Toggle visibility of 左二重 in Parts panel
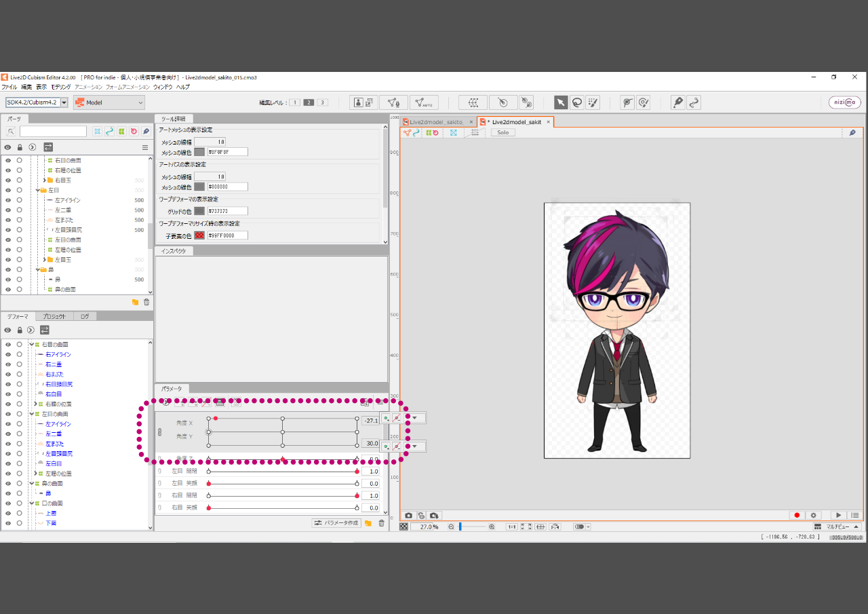Screen dimensions: 868x614 click(x=8, y=210)
